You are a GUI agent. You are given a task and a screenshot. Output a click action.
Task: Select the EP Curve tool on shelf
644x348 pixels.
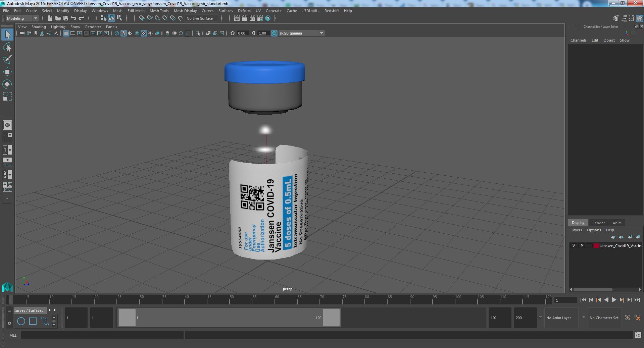click(x=45, y=321)
